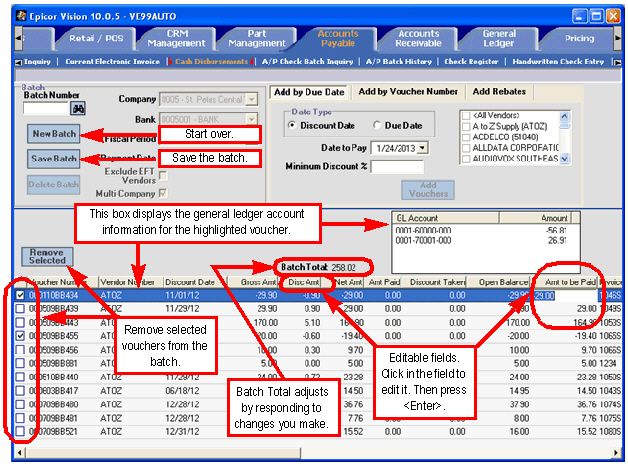Image resolution: width=628 pixels, height=467 pixels.
Task: Click the vendor list scrollbar thumb
Action: tap(564, 126)
